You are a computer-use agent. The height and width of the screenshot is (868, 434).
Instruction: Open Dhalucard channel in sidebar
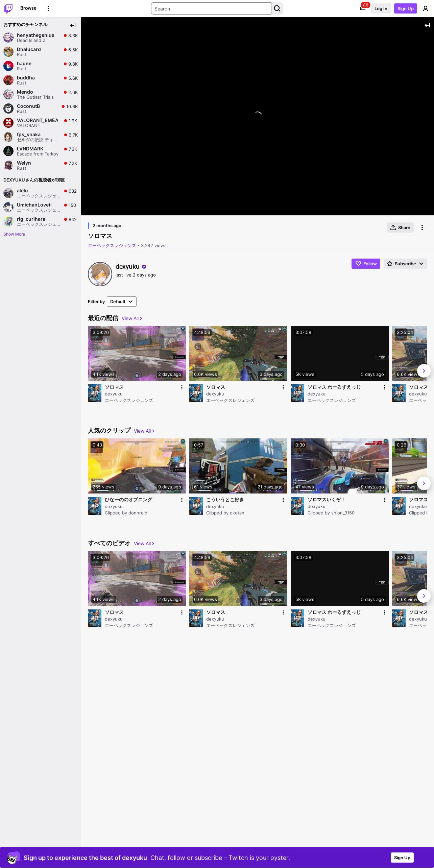(x=41, y=52)
